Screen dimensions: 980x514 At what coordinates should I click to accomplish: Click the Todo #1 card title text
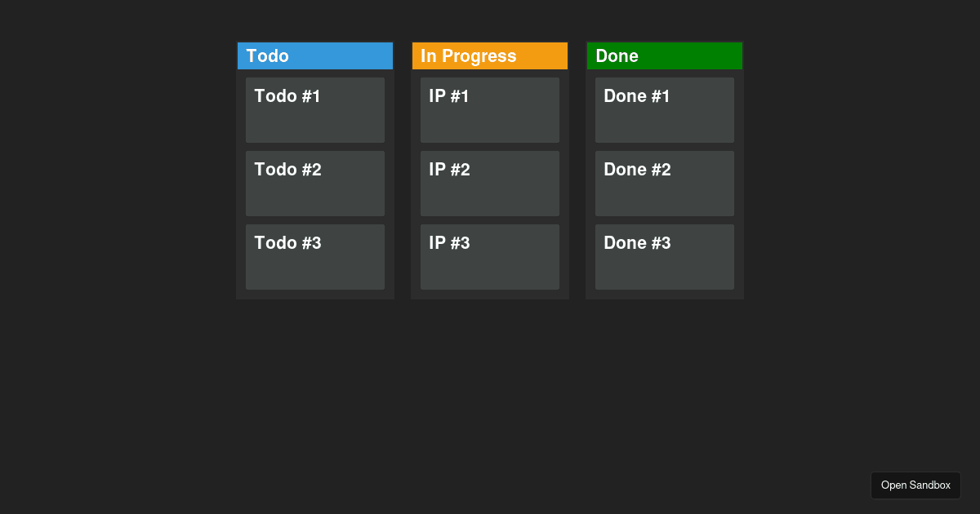pyautogui.click(x=287, y=95)
